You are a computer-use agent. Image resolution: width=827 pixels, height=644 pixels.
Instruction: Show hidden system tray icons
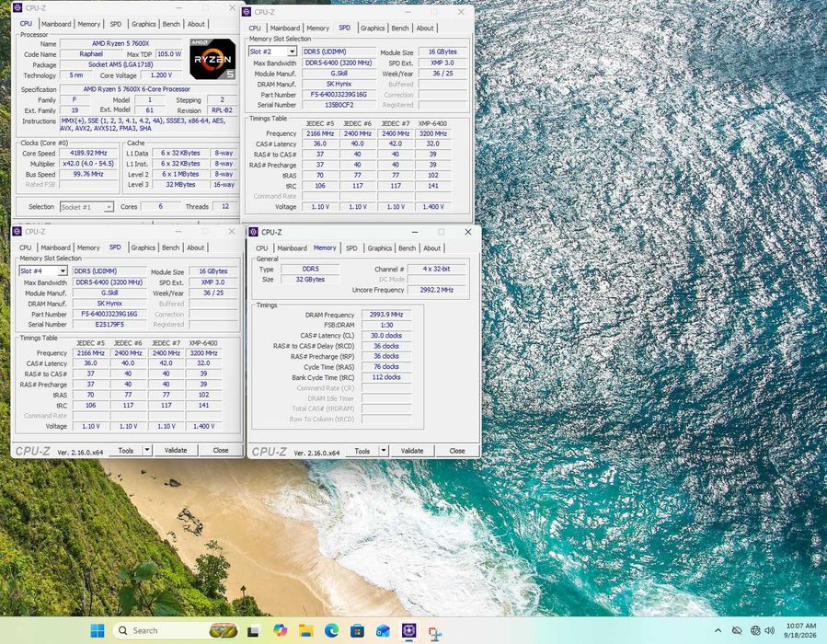pos(718,630)
